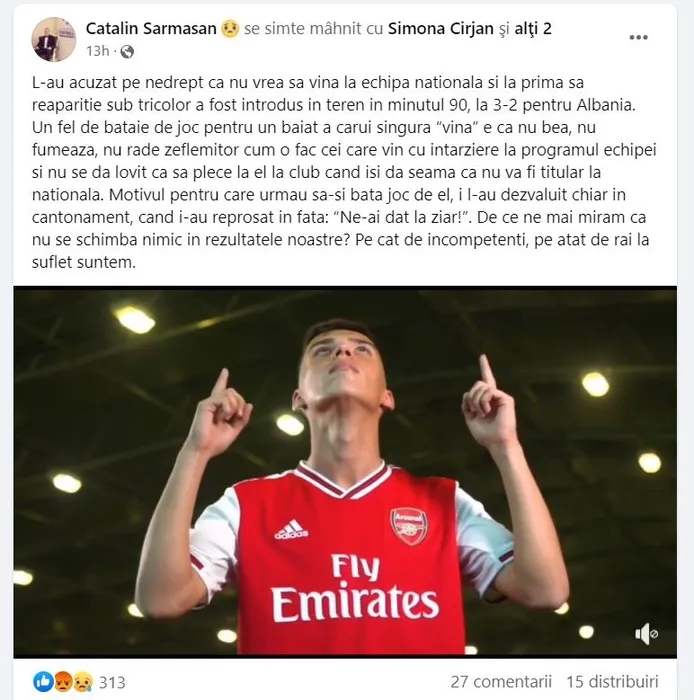This screenshot has width=694, height=700.
Task: Click the adidas logo on the jersey
Action: click(291, 529)
